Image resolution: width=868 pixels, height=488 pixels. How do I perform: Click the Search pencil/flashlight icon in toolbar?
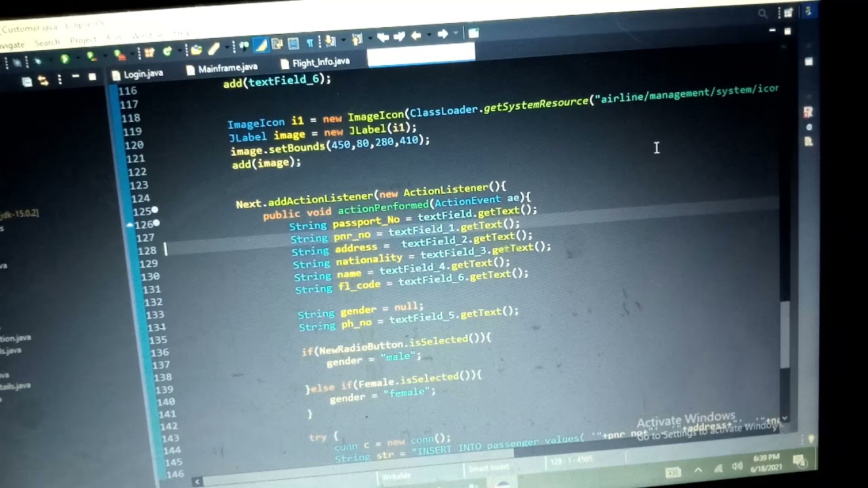click(214, 48)
